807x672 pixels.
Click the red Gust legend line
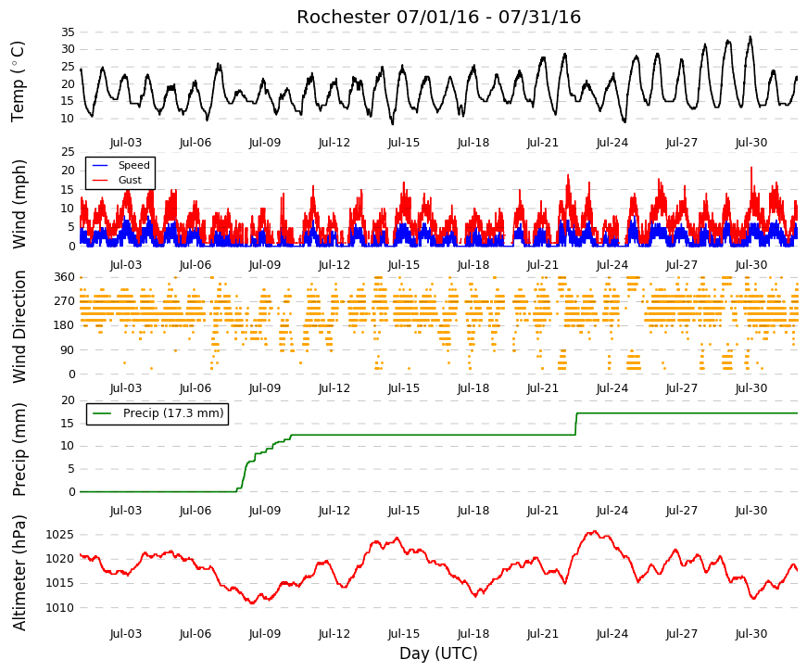coord(100,180)
